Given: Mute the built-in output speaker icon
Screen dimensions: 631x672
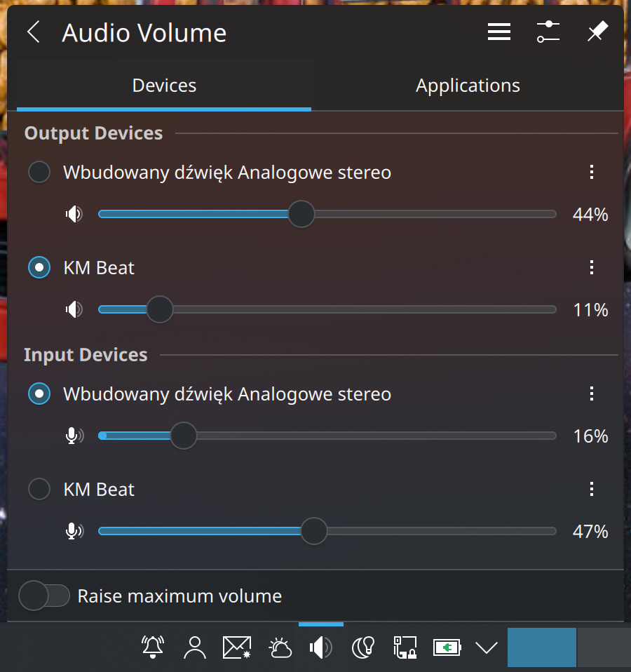Looking at the screenshot, I should tap(74, 214).
